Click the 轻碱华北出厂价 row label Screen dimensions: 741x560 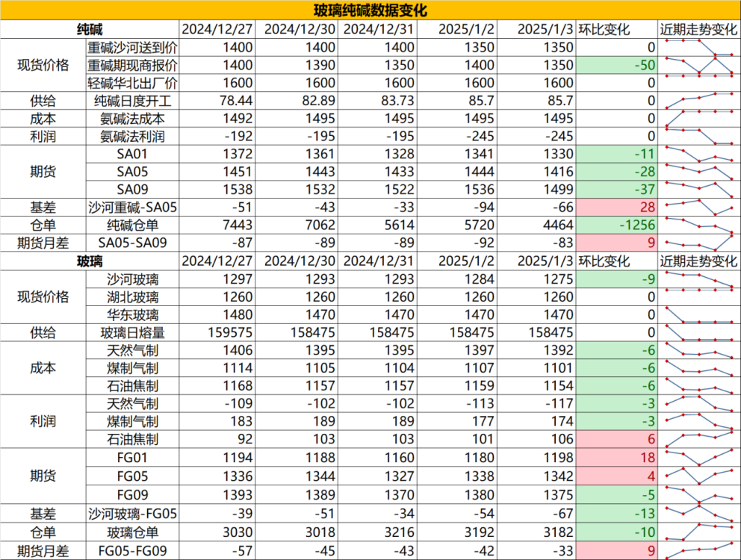click(132, 83)
